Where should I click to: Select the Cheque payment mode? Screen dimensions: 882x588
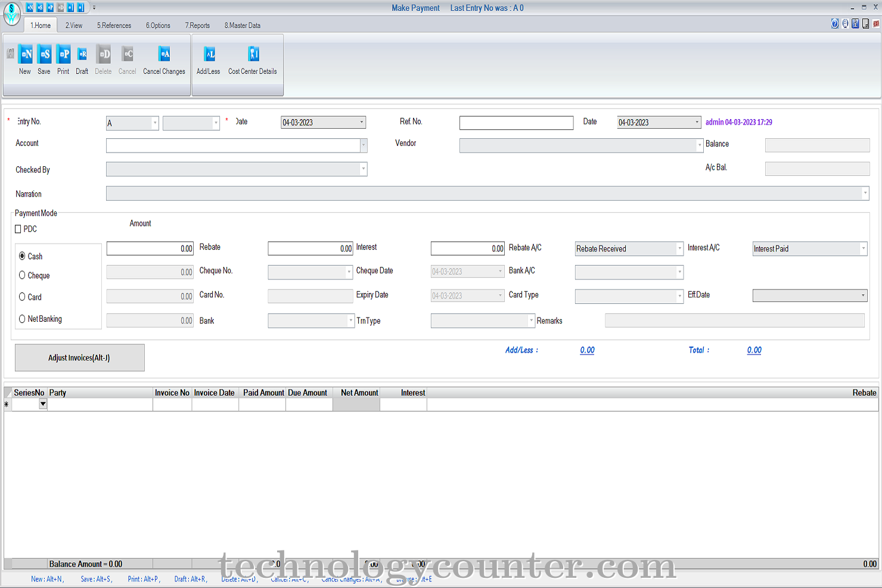pos(22,275)
